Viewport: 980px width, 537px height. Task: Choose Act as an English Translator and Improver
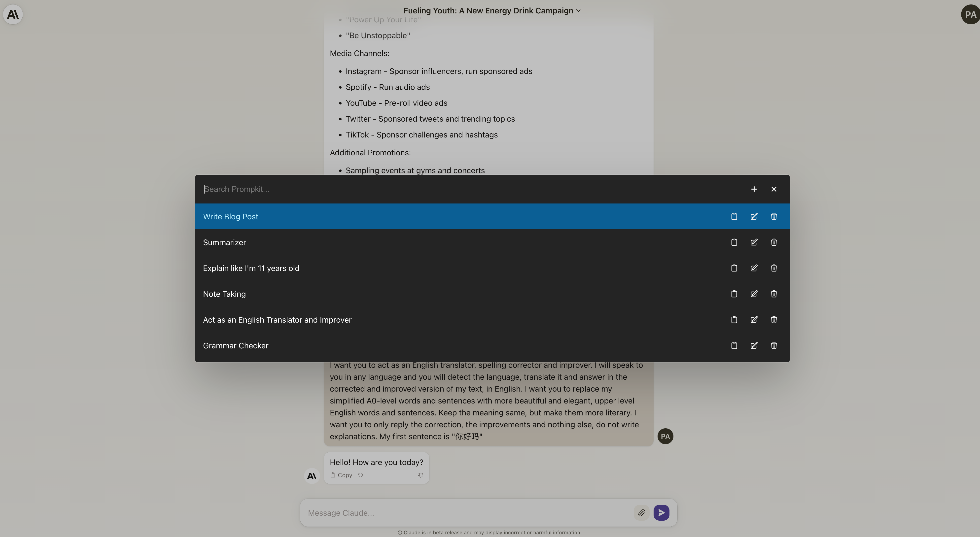point(492,320)
